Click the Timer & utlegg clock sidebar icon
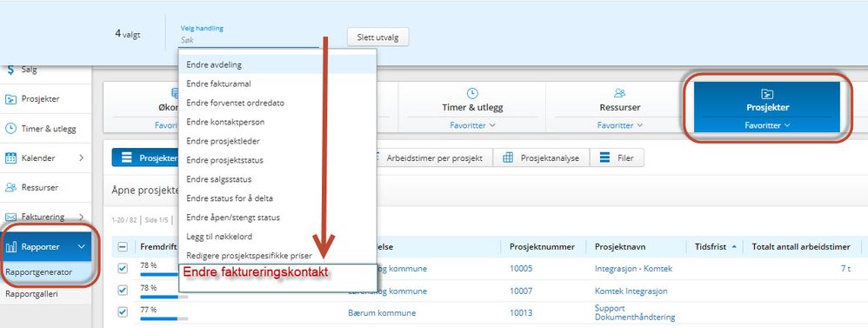 pos(10,129)
